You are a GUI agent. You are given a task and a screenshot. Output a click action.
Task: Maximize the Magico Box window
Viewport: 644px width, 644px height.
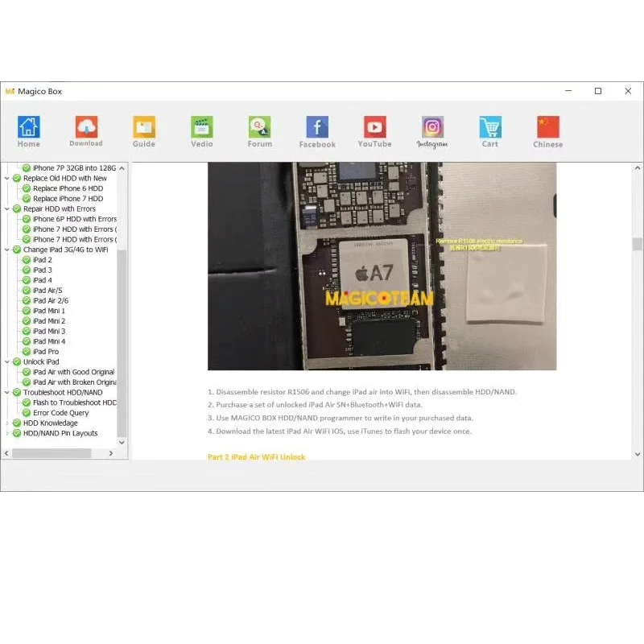click(x=598, y=91)
